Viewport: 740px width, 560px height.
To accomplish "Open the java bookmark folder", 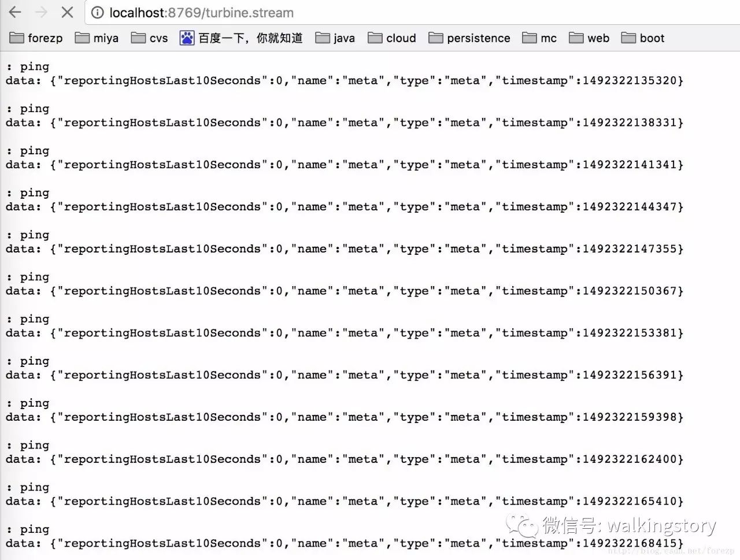I will [x=335, y=38].
